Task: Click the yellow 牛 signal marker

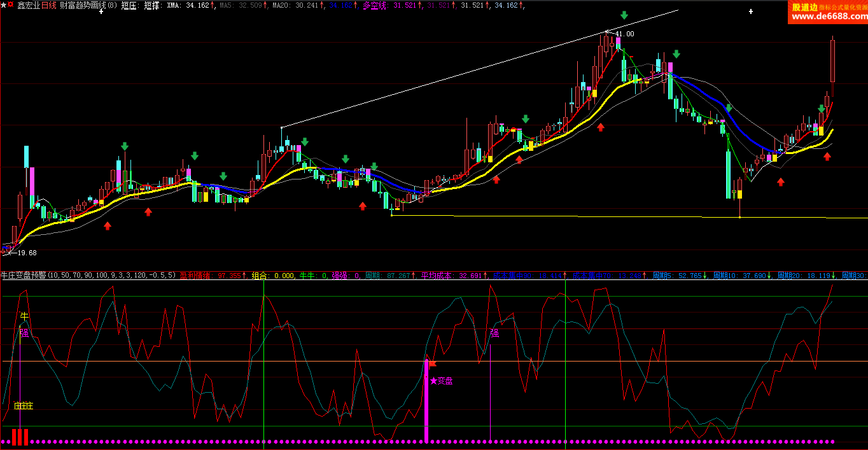Action: point(24,316)
